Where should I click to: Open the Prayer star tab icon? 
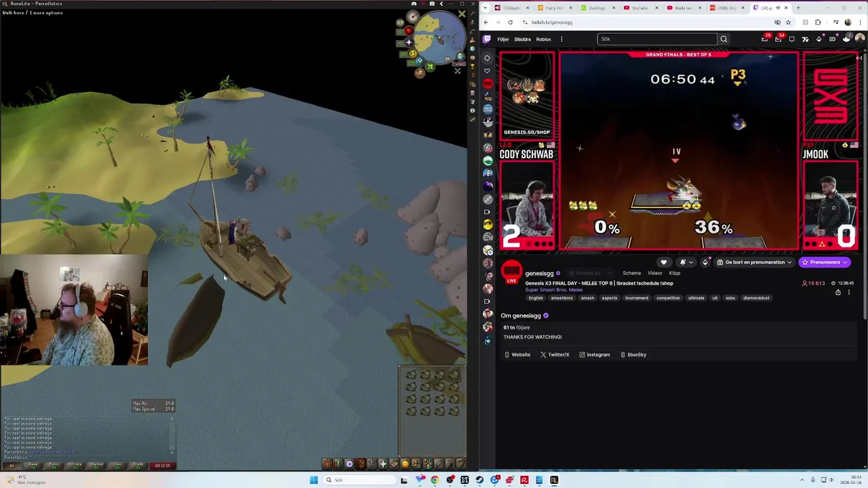[383, 464]
